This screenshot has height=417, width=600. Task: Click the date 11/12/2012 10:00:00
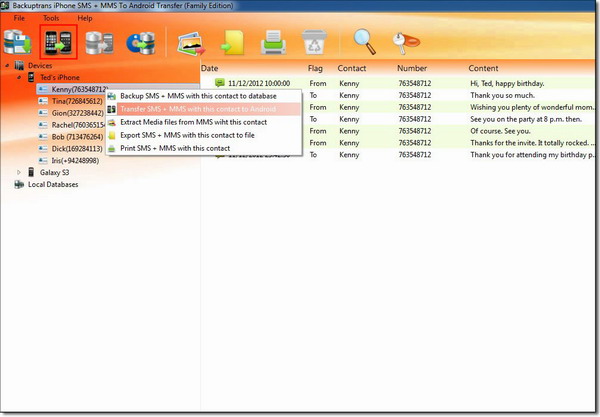point(259,83)
